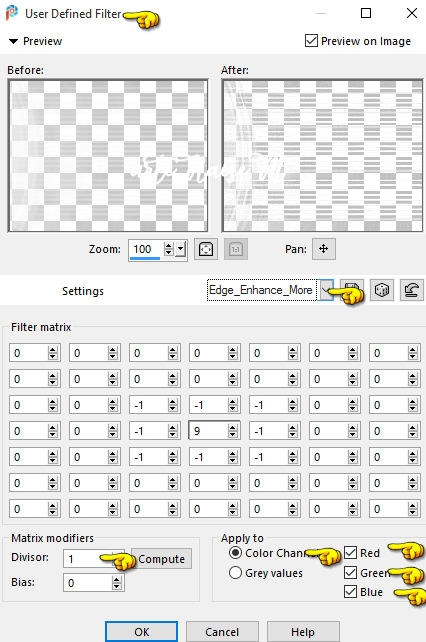Click the randomize parameters dice icon
The height and width of the screenshot is (642, 426).
382,290
